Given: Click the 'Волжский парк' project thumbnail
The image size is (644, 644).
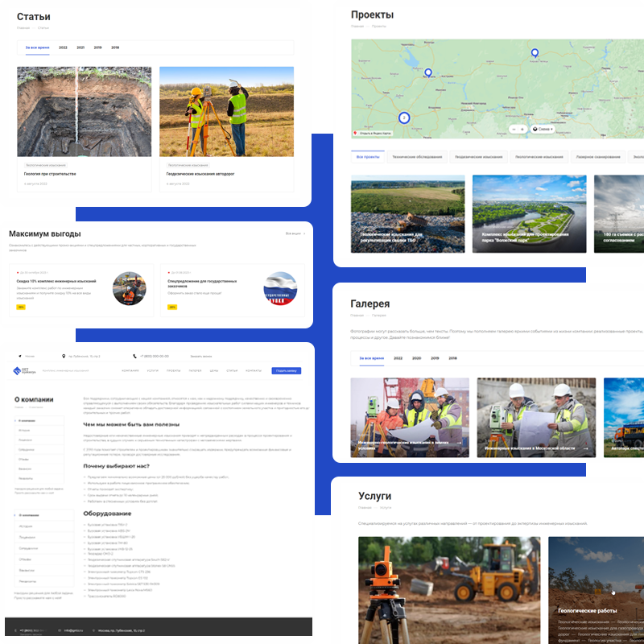Looking at the screenshot, I should [529, 213].
